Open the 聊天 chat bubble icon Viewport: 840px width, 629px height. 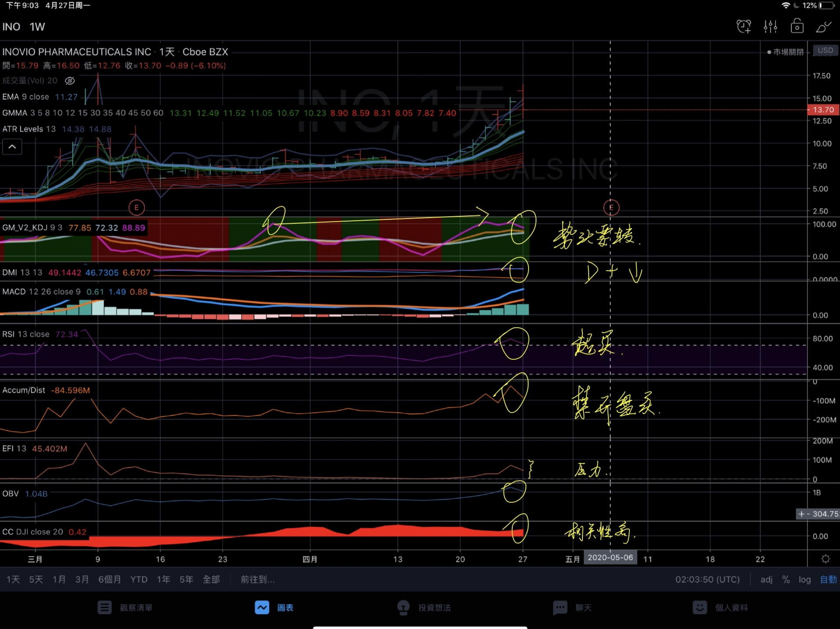pos(560,608)
